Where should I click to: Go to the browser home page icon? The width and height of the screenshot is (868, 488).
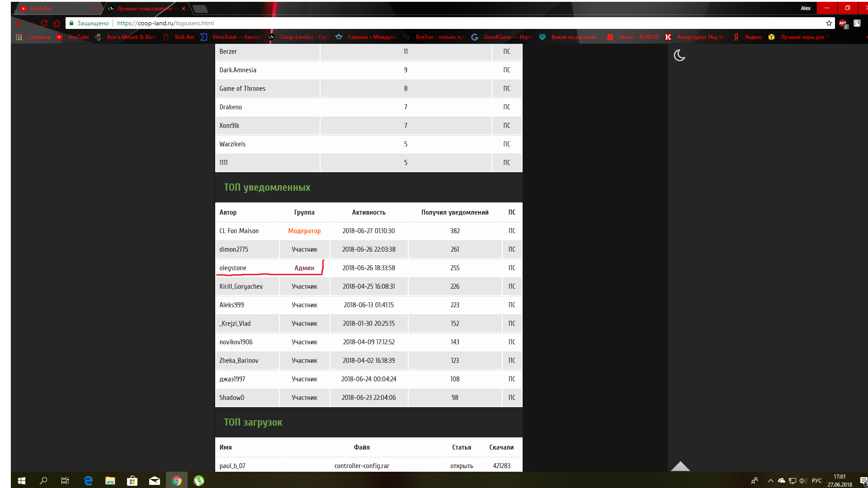57,23
